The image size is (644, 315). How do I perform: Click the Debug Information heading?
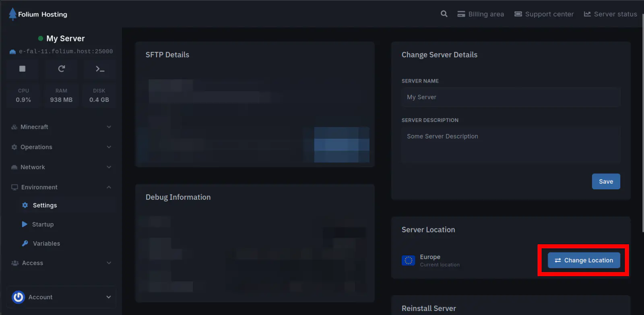click(178, 197)
